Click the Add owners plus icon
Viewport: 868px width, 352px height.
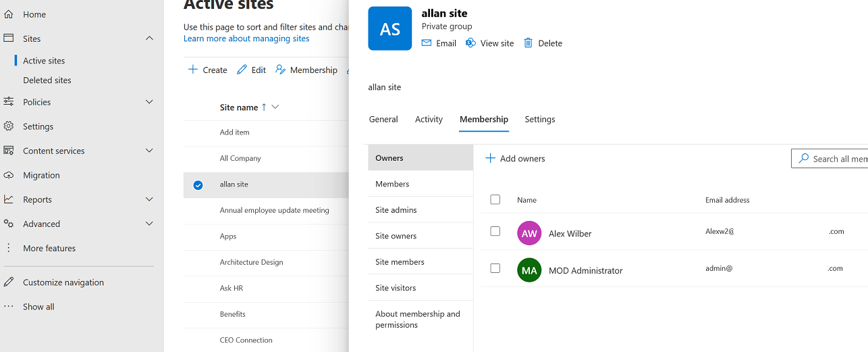click(491, 158)
